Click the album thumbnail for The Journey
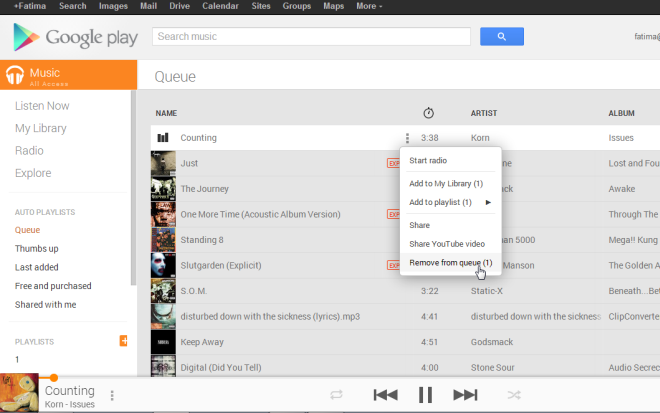This screenshot has width=660, height=413. pos(163,189)
